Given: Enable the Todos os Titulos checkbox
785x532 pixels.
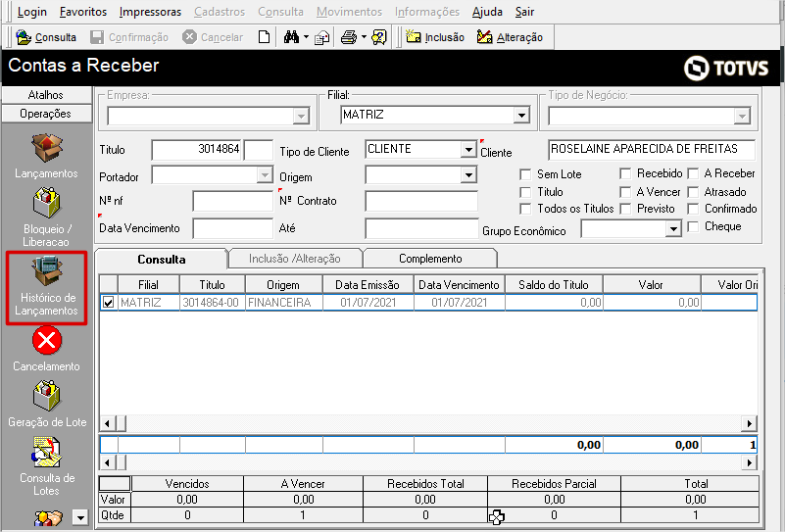Looking at the screenshot, I should click(525, 209).
